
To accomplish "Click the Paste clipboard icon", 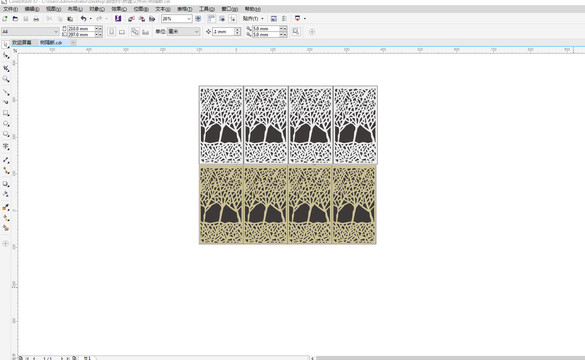I will [70, 19].
